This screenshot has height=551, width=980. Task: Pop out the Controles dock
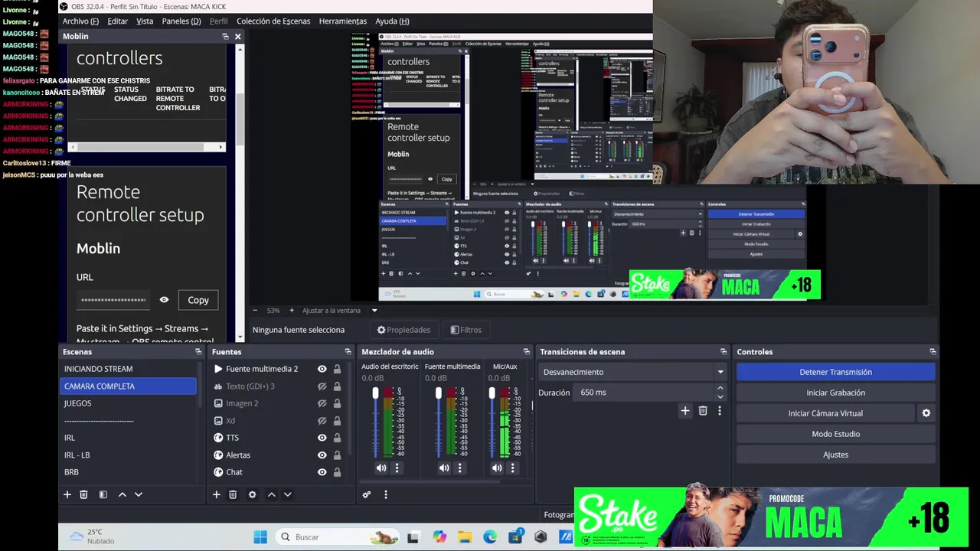point(933,352)
